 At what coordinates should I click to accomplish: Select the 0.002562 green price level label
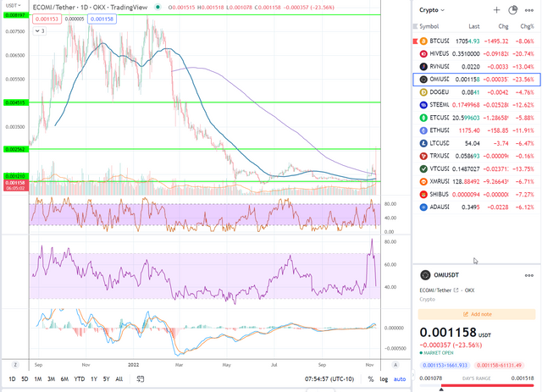coord(15,149)
